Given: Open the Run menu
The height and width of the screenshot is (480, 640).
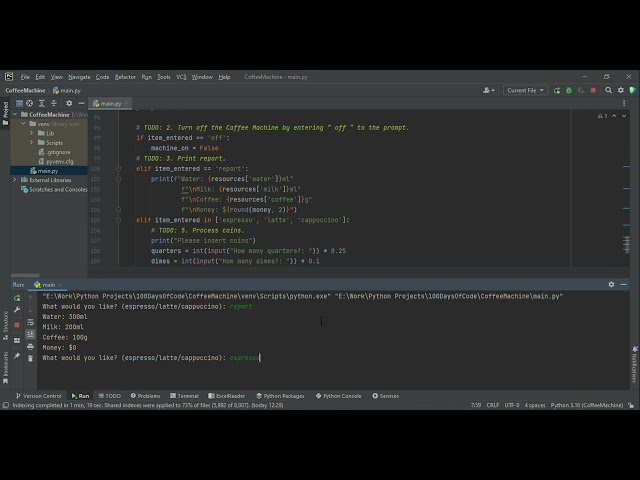Looking at the screenshot, I should click(147, 77).
